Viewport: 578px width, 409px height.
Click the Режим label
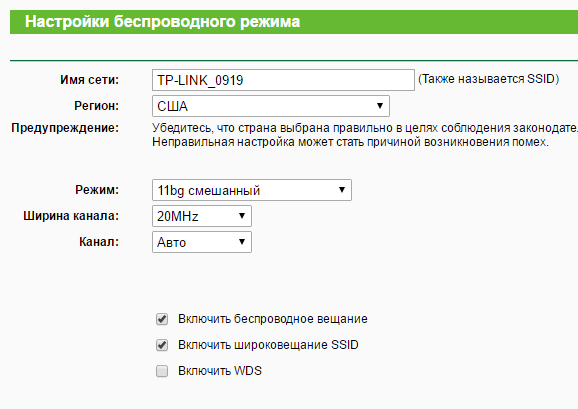point(97,190)
